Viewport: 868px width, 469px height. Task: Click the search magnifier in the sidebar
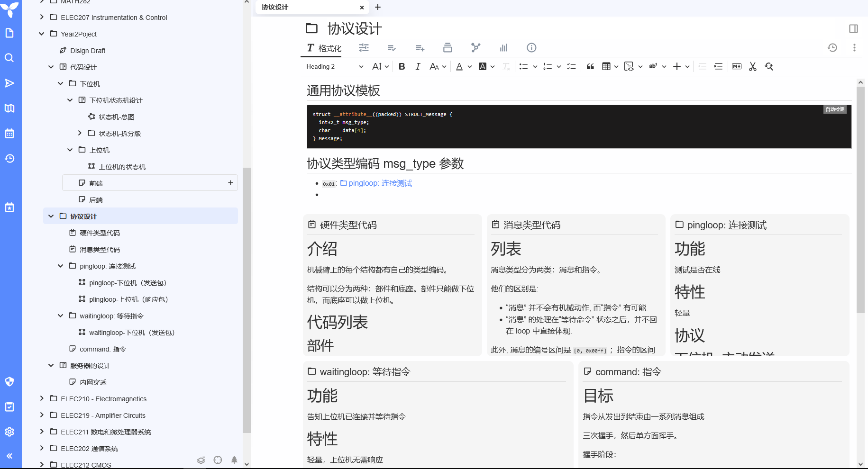[x=9, y=58]
